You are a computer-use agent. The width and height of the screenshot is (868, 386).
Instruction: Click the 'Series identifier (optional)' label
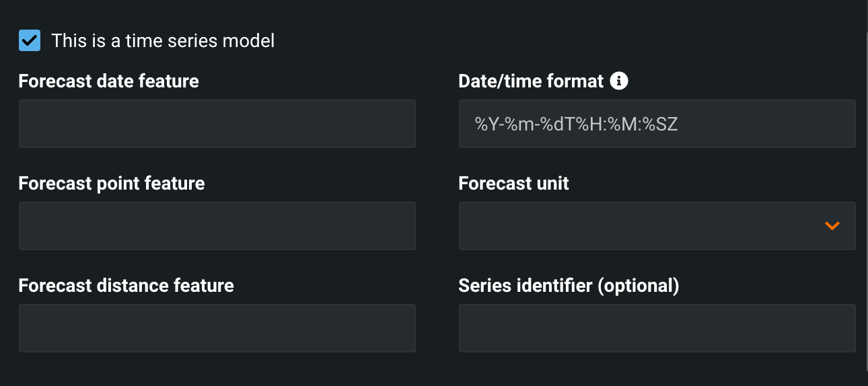click(x=569, y=286)
